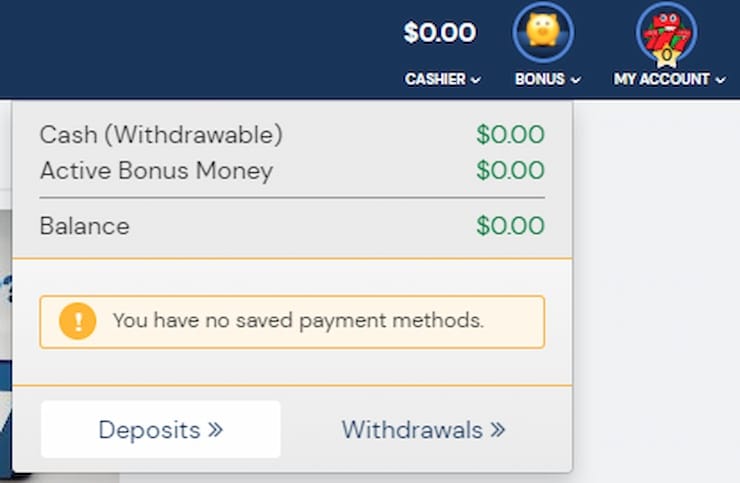Click the red slot mascot account avatar
This screenshot has height=483, width=740.
pos(666,32)
